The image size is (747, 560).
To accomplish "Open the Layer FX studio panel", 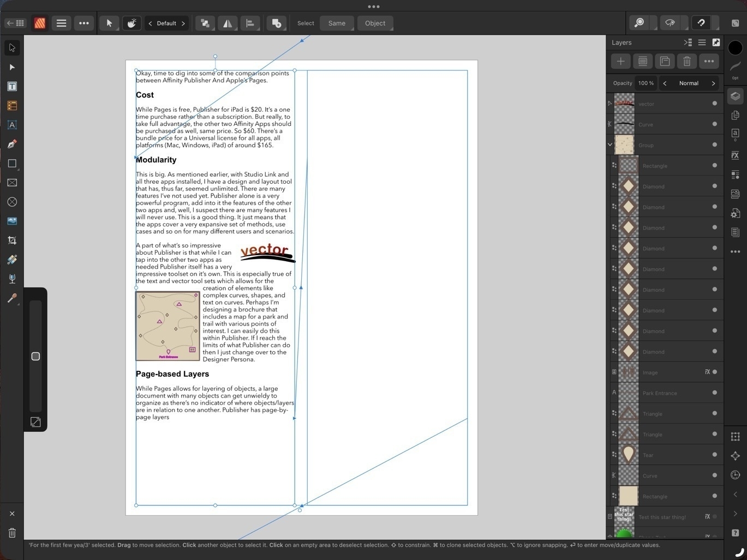I will (735, 155).
